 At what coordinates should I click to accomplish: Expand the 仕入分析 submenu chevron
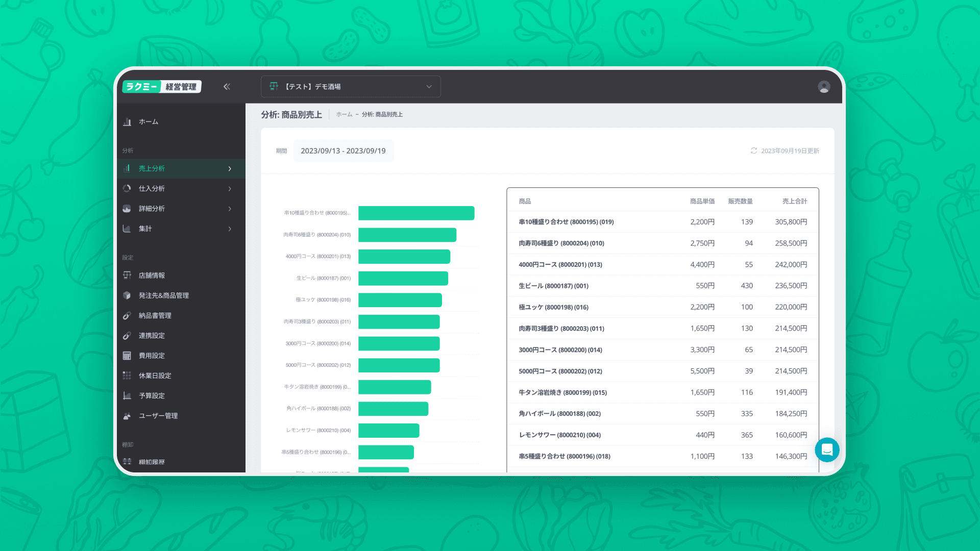(x=230, y=189)
